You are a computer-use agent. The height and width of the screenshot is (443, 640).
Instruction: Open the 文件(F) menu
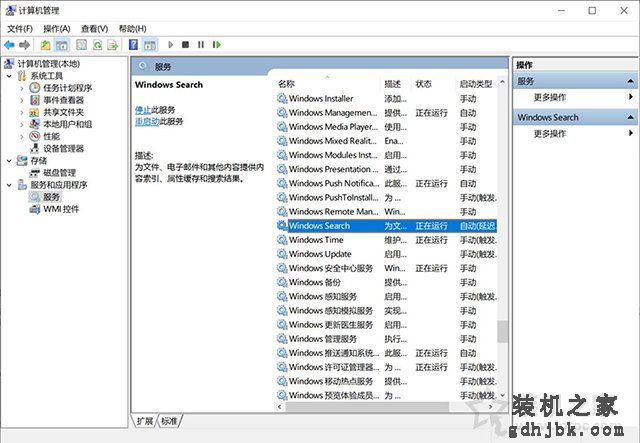coord(20,29)
